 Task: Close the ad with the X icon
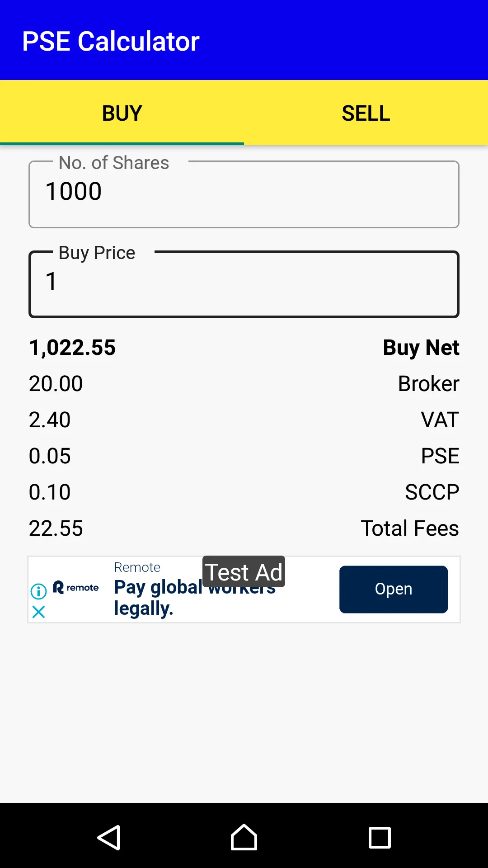pos(39,612)
